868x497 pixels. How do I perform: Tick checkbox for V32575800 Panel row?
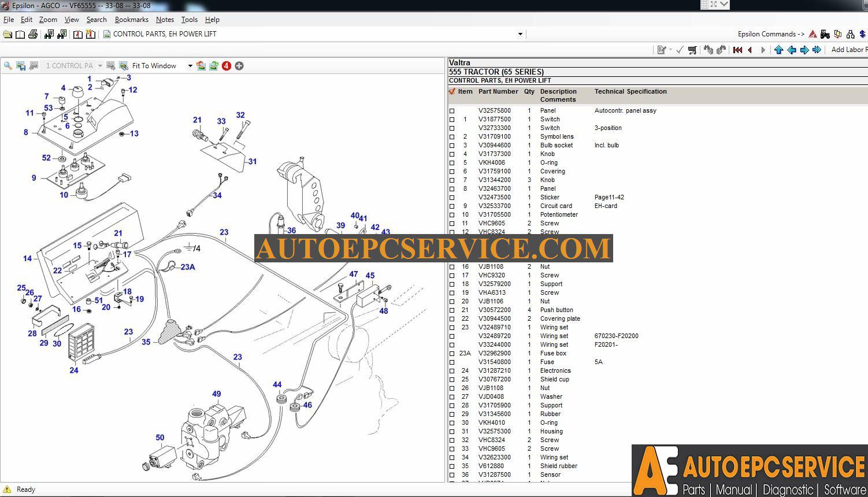click(x=452, y=111)
